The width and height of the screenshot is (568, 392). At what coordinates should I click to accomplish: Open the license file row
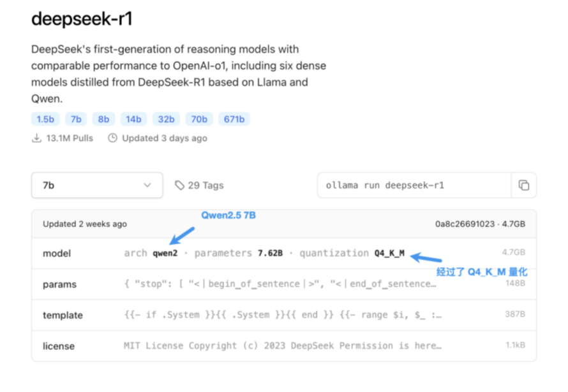[x=59, y=346]
